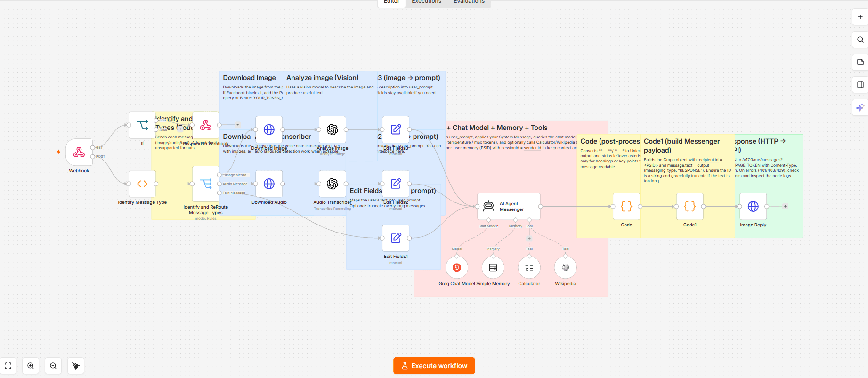868x378 pixels.
Task: Open the AI Agent Messenger node
Action: tap(509, 206)
